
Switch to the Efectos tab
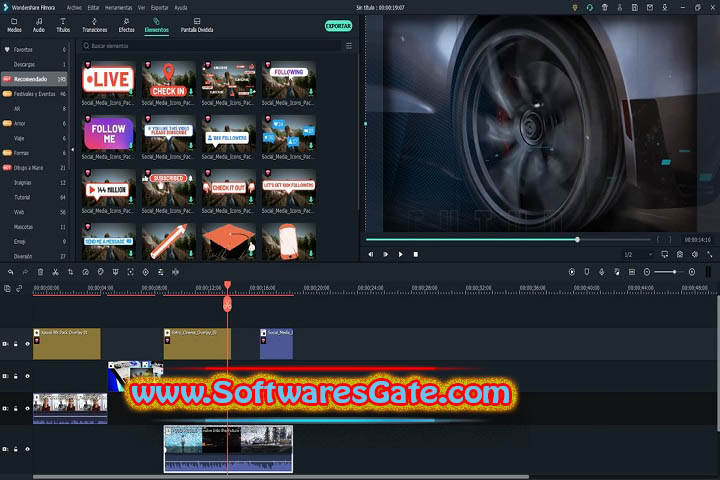126,25
